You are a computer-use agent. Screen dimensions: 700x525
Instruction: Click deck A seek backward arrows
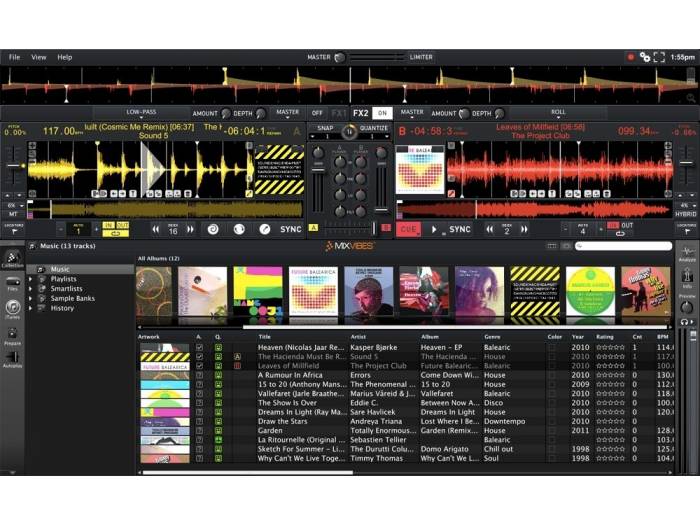tap(155, 229)
